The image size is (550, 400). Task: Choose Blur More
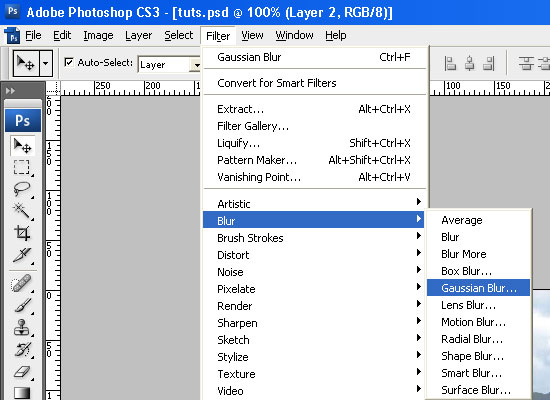tap(478, 254)
